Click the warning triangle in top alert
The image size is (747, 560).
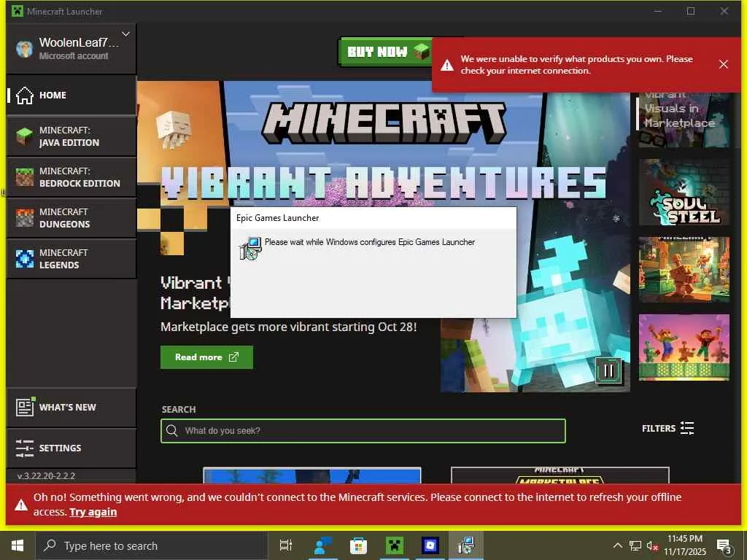pyautogui.click(x=447, y=65)
